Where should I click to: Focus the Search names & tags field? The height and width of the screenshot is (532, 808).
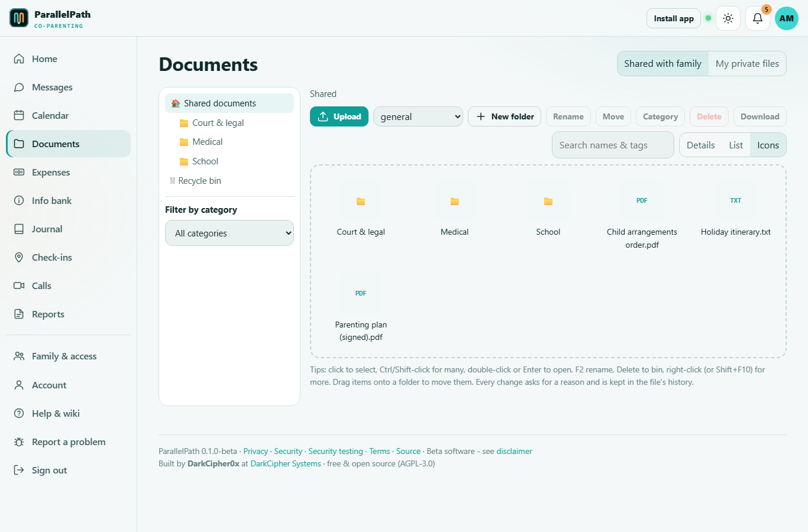613,145
